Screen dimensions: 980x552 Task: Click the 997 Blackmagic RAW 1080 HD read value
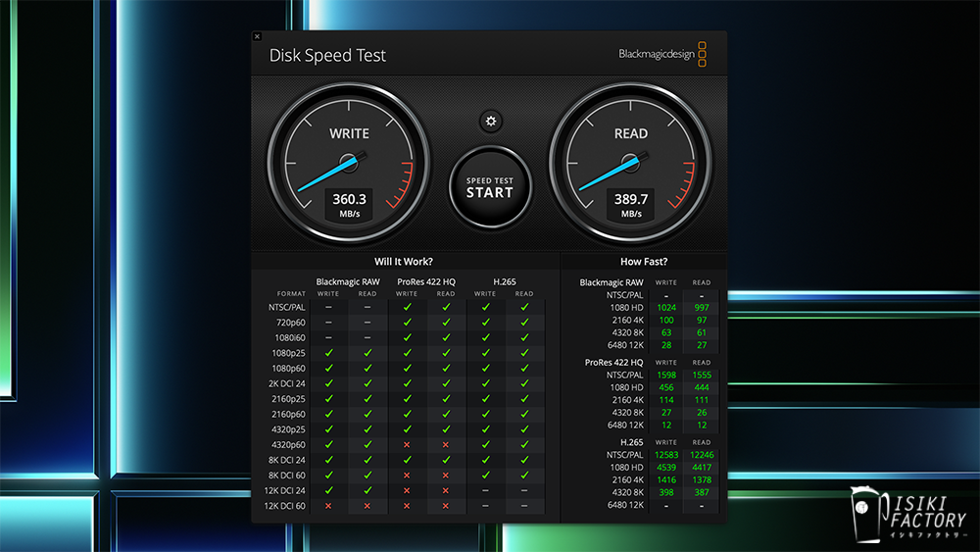[x=702, y=308]
